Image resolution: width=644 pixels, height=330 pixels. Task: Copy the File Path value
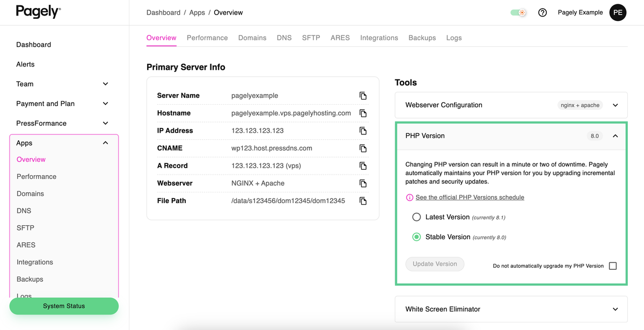[363, 201]
